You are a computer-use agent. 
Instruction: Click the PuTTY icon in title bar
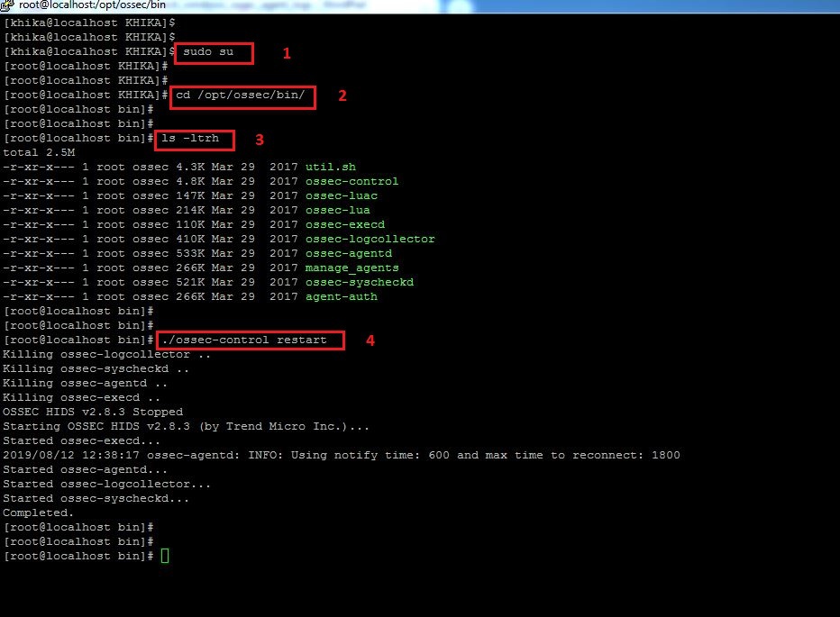7,5
